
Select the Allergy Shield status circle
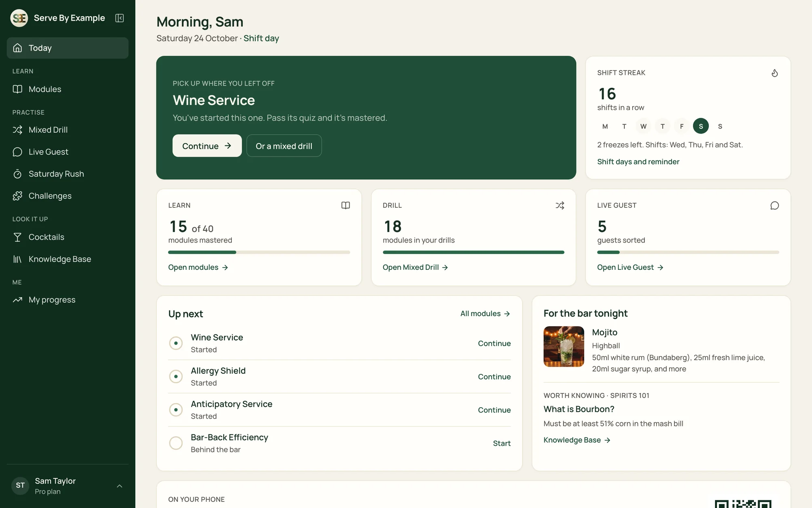176,376
